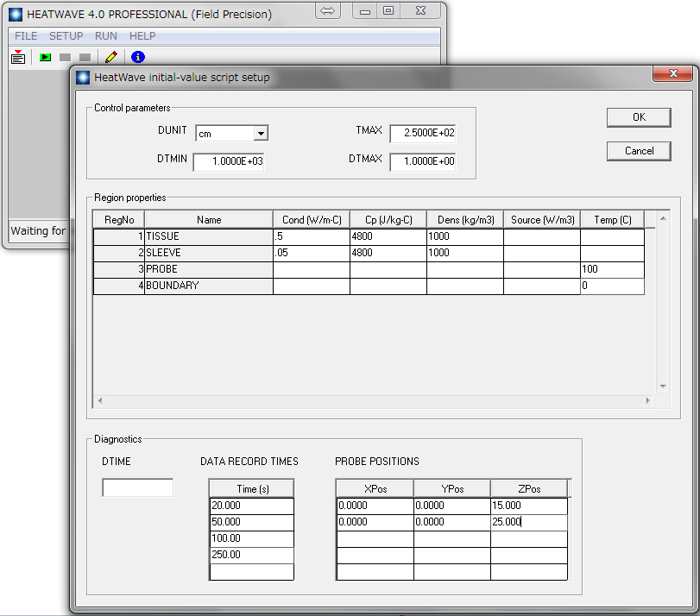Click the green run solution icon
Viewport: 700px width, 616px height.
tap(45, 57)
